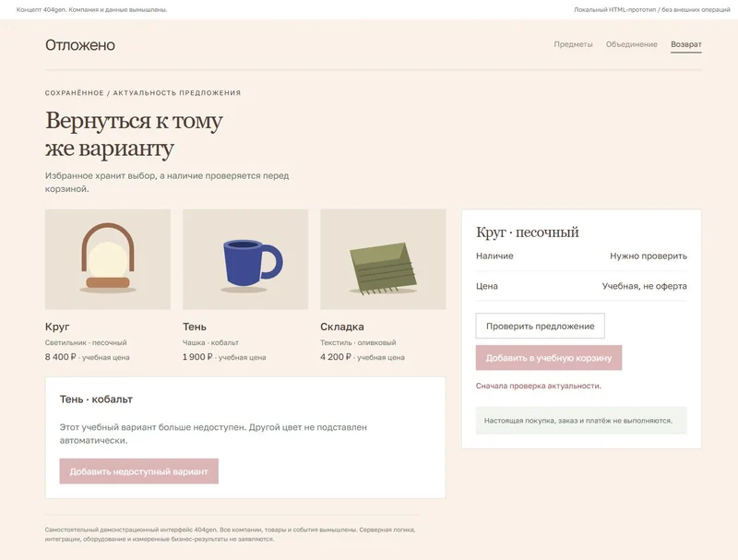Click the 8 400 ₽ price label
Image resolution: width=738 pixels, height=560 pixels.
click(x=60, y=357)
